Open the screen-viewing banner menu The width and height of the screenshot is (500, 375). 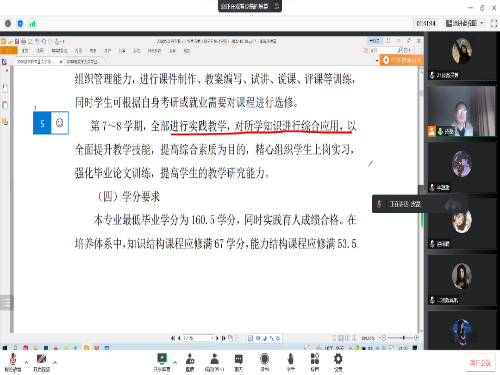[x=277, y=6]
